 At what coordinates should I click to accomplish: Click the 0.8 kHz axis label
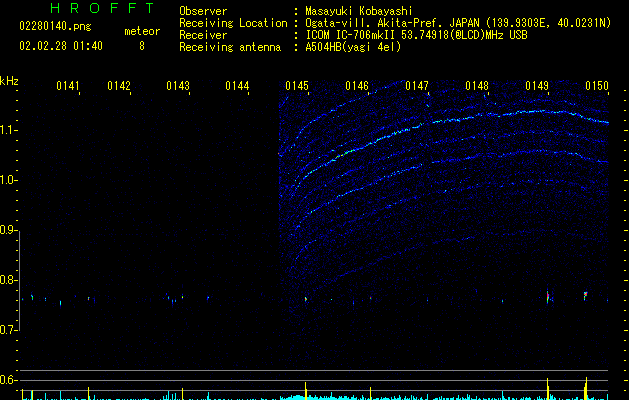(8, 280)
